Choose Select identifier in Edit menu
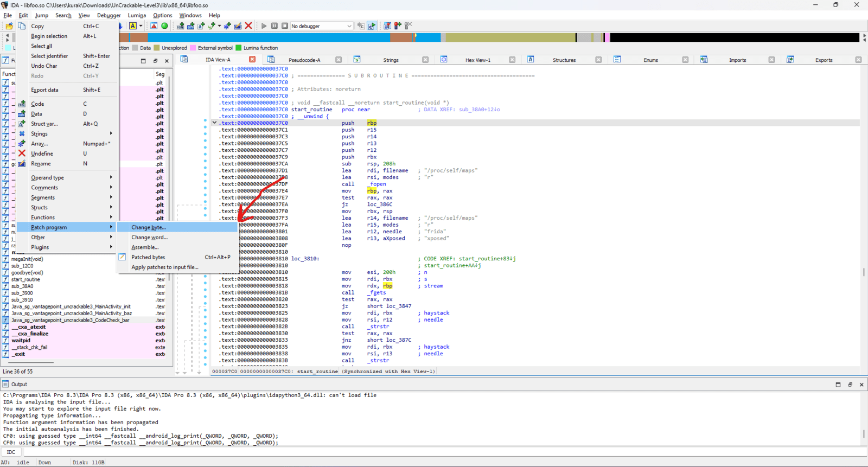 [x=67, y=56]
